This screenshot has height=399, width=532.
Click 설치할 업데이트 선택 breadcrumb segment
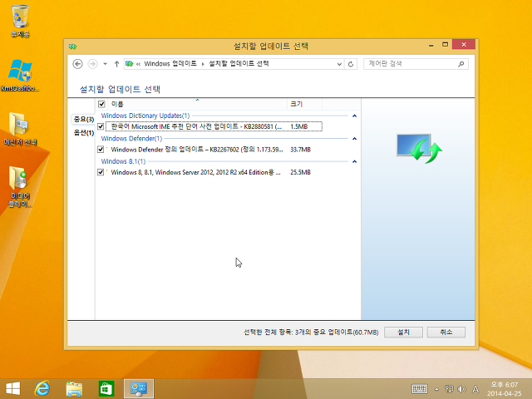[x=239, y=64]
